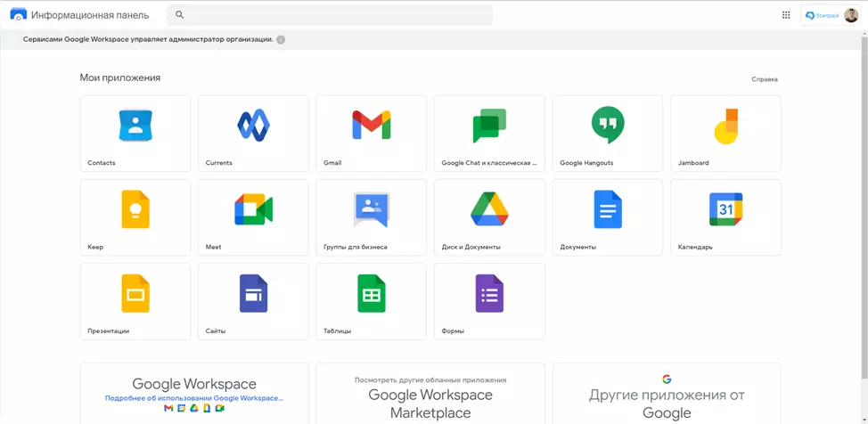This screenshot has height=424, width=868.
Task: Open the Google Chat icon
Action: [x=489, y=126]
